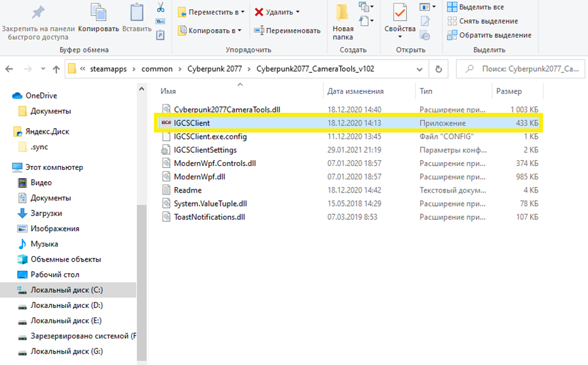
Task: Click the Copy icon in ribbon
Action: tap(98, 14)
